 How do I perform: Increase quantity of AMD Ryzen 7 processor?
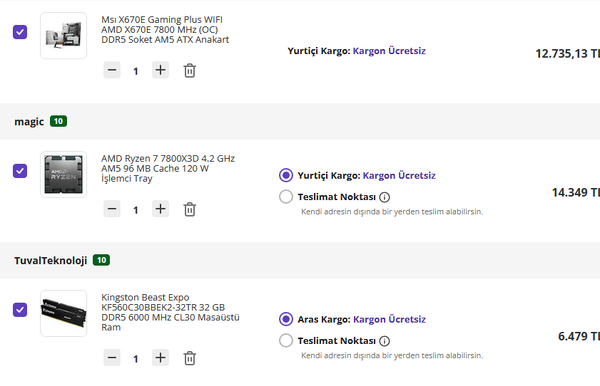coord(160,209)
